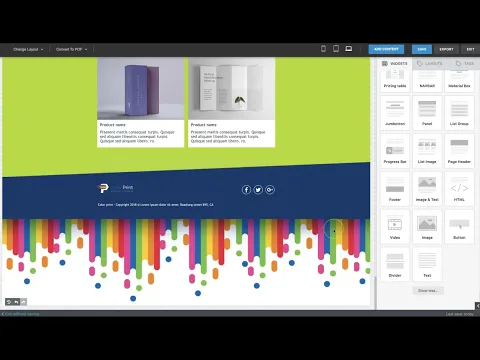Click the Show less button
Screen dimensions: 480x360
pyautogui.click(x=428, y=291)
